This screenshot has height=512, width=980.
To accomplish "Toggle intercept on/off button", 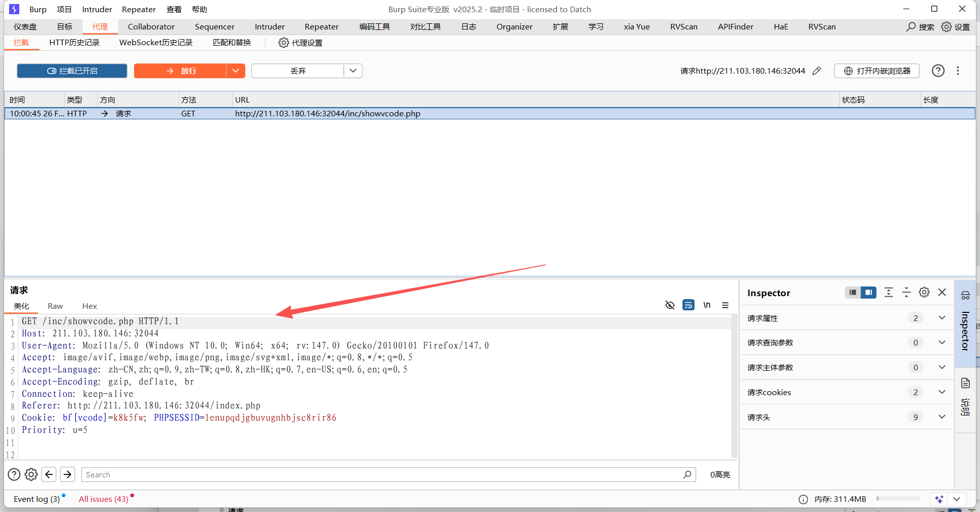I will (x=72, y=71).
